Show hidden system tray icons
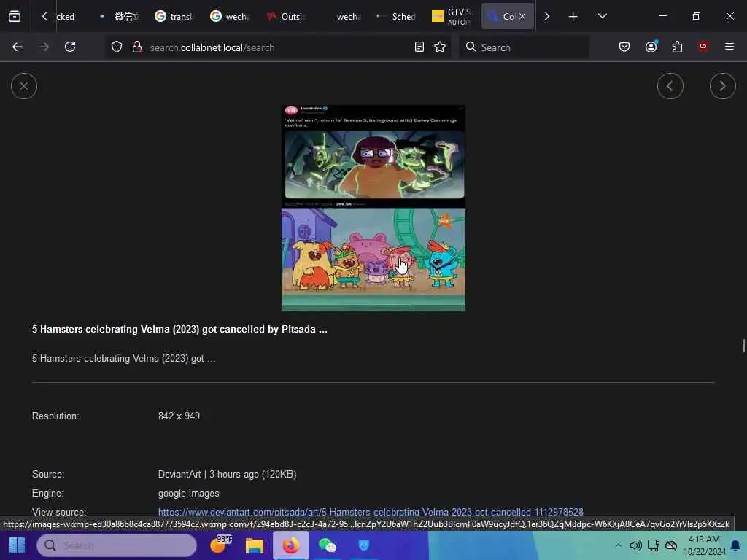The width and height of the screenshot is (747, 560). (618, 545)
